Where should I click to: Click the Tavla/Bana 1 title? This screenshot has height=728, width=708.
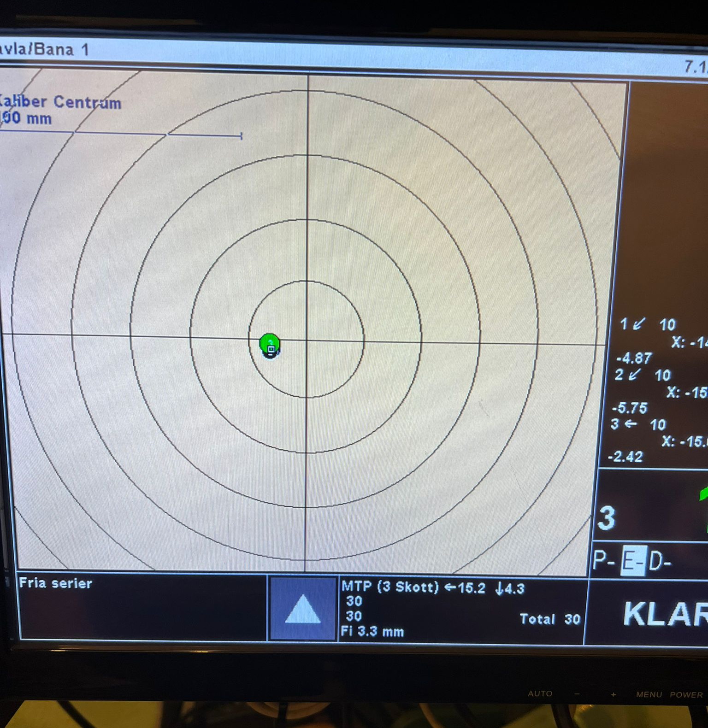(44, 49)
